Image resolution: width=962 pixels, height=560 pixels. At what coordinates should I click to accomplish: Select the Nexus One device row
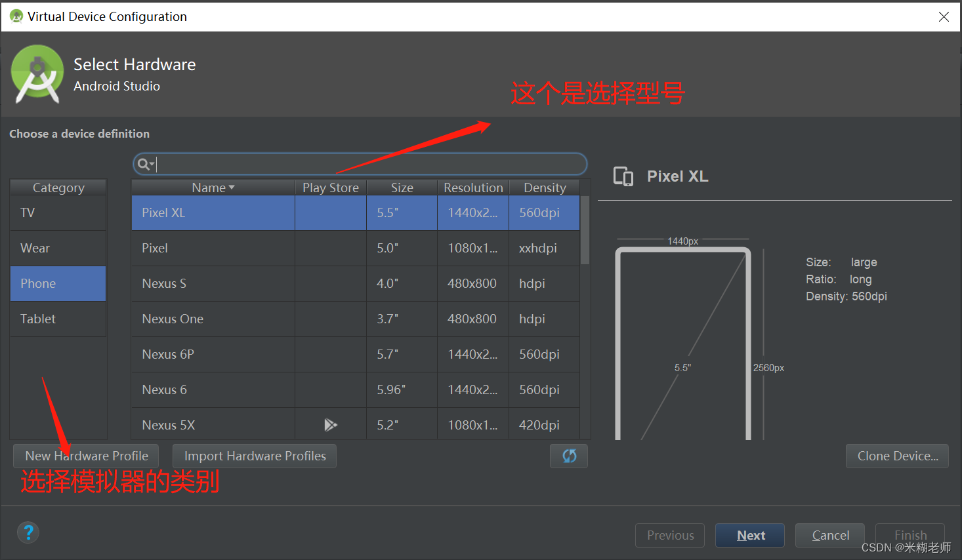(x=356, y=319)
